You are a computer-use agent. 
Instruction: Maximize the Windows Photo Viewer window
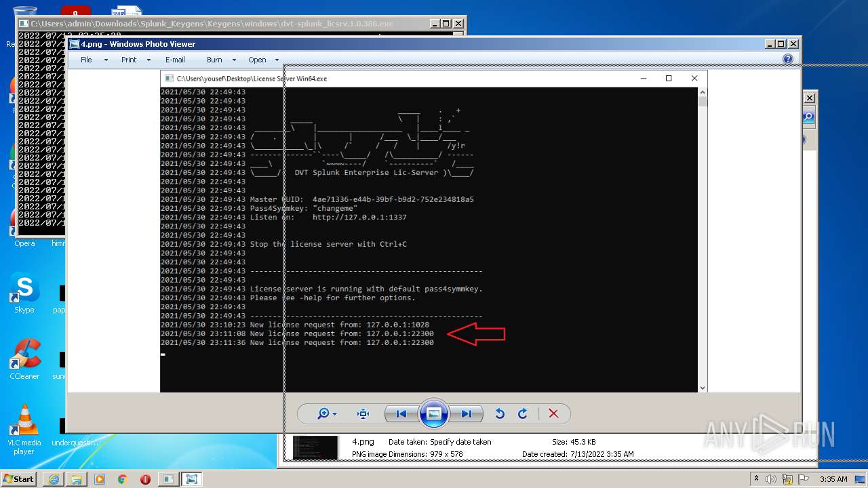click(x=781, y=43)
